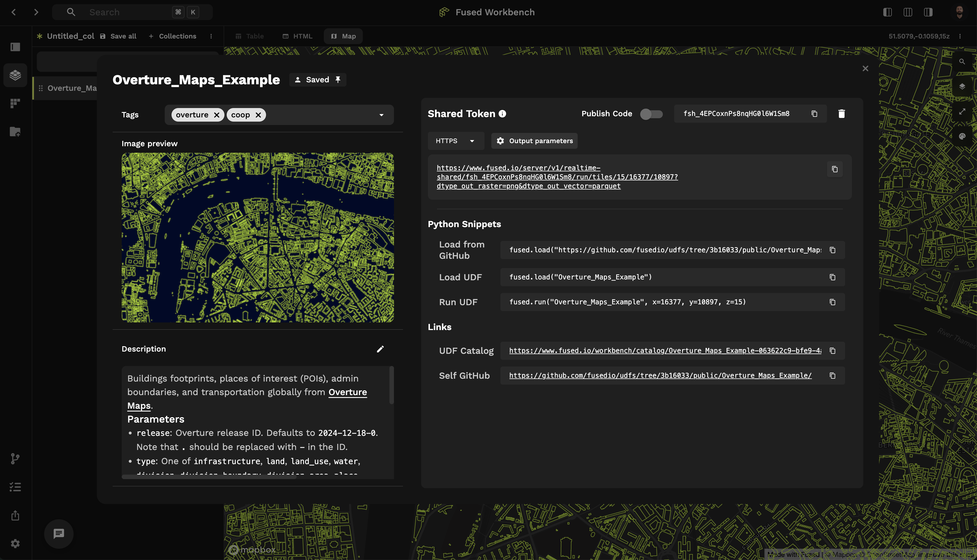Toggle the Publish Code switch
The height and width of the screenshot is (560, 977).
[x=651, y=114]
